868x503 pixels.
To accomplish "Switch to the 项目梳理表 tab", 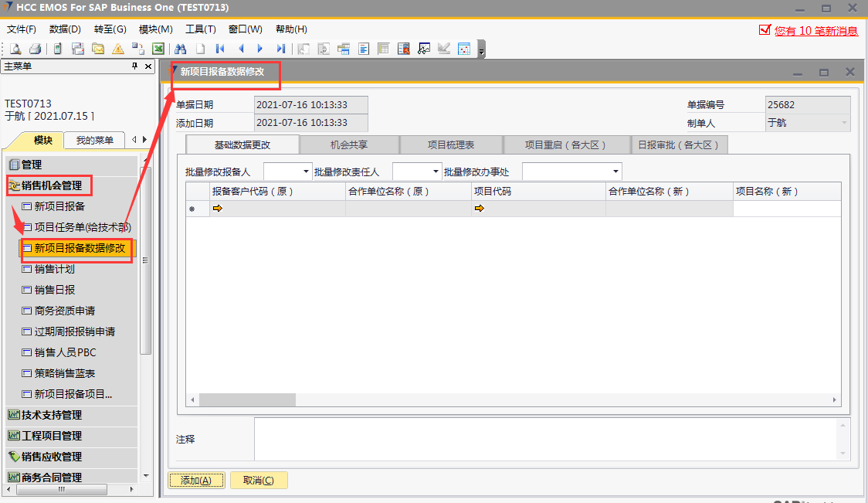I will tap(451, 144).
